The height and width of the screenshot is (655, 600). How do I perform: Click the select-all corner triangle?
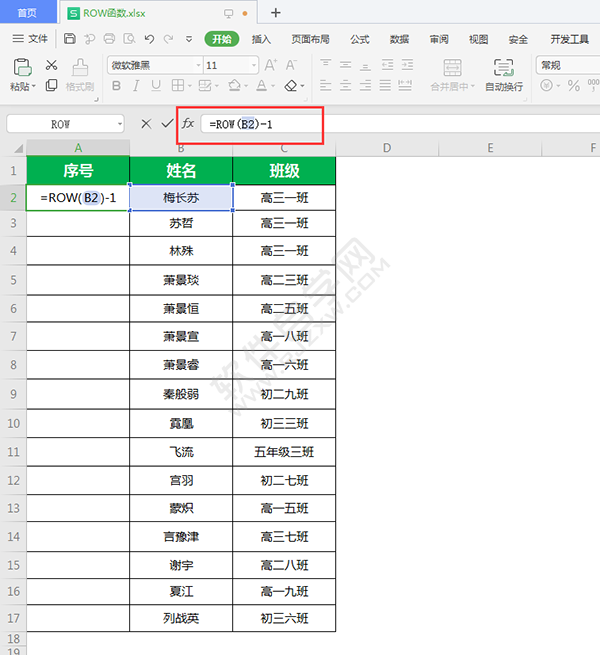tap(18, 148)
